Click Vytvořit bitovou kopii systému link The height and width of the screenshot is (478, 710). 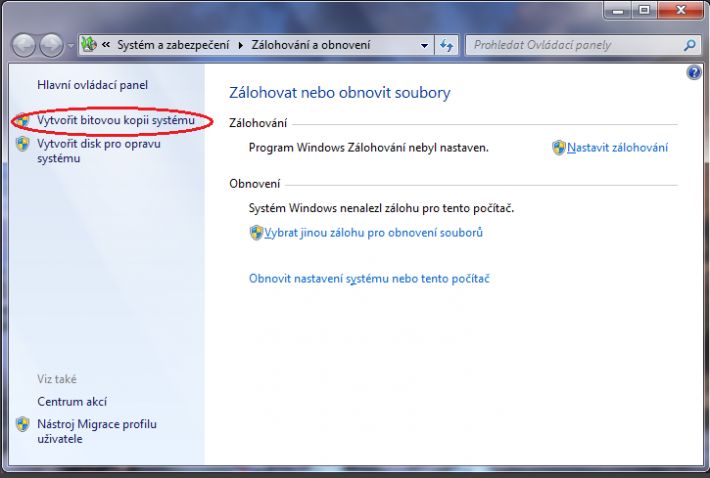coord(116,120)
